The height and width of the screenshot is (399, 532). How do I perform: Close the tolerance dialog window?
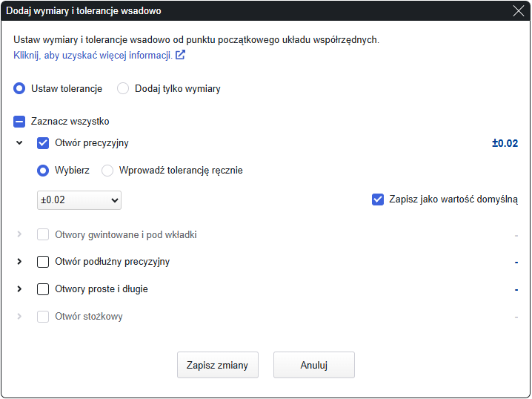pos(519,11)
